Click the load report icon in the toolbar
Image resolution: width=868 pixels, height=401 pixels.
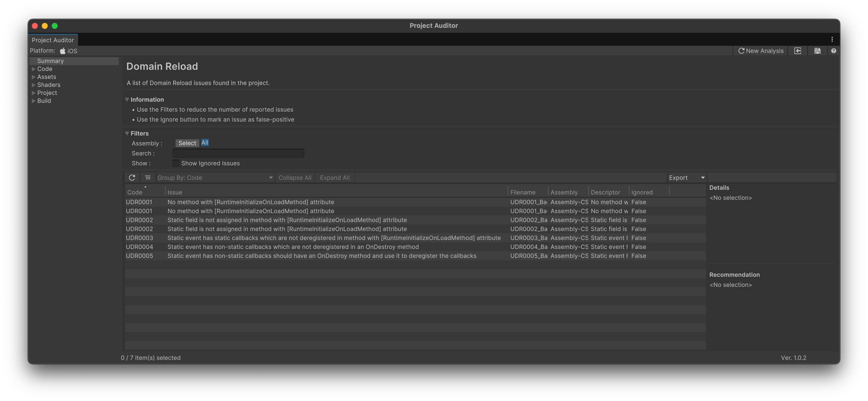pos(798,50)
